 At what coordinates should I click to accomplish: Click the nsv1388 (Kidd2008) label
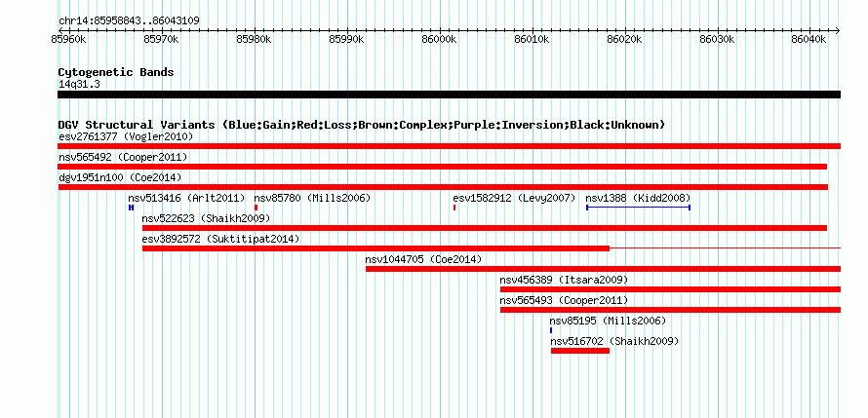point(638,198)
